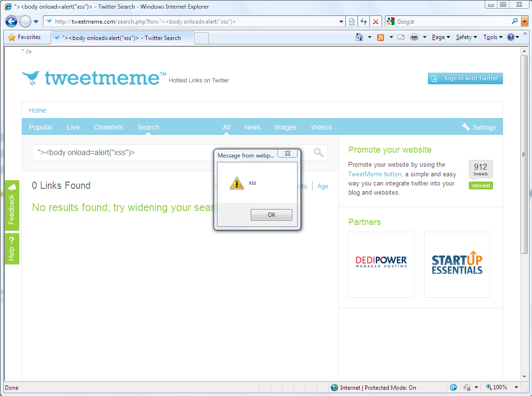
Task: Open the Safety menu
Action: pyautogui.click(x=466, y=37)
